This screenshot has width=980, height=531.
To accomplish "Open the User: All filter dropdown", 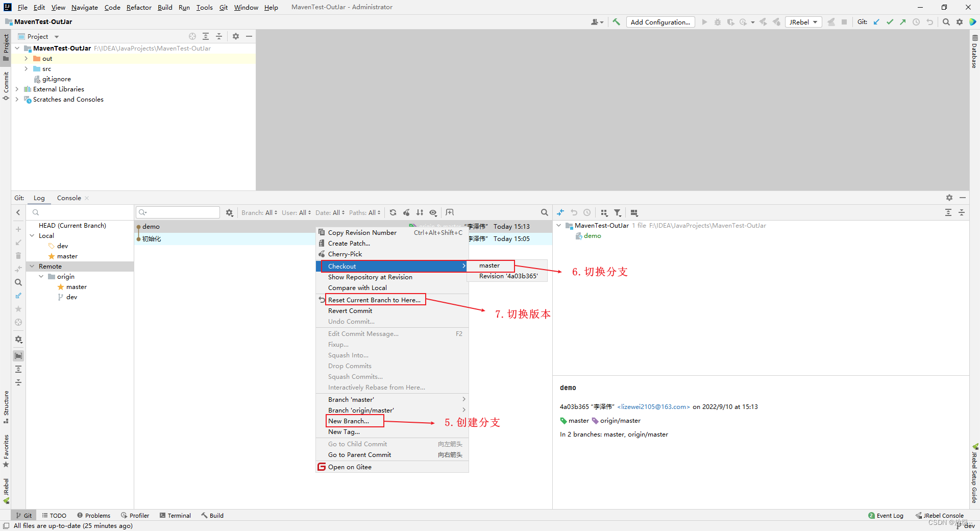I will coord(296,212).
